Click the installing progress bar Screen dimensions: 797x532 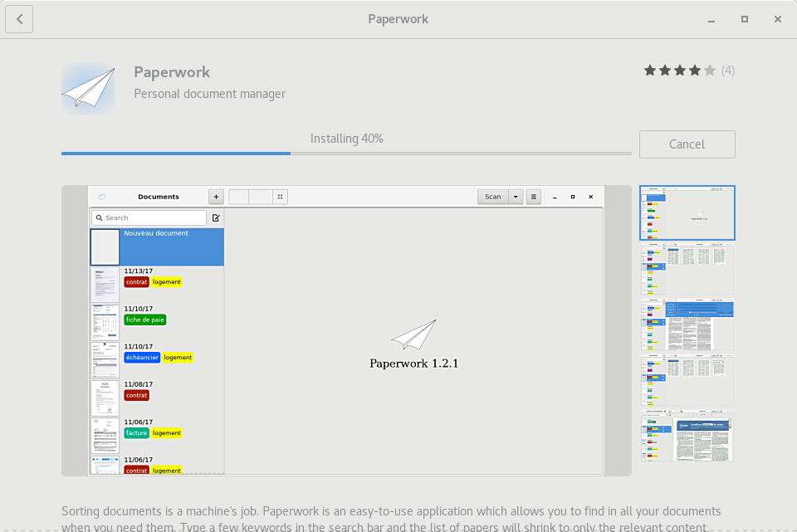pyautogui.click(x=346, y=153)
